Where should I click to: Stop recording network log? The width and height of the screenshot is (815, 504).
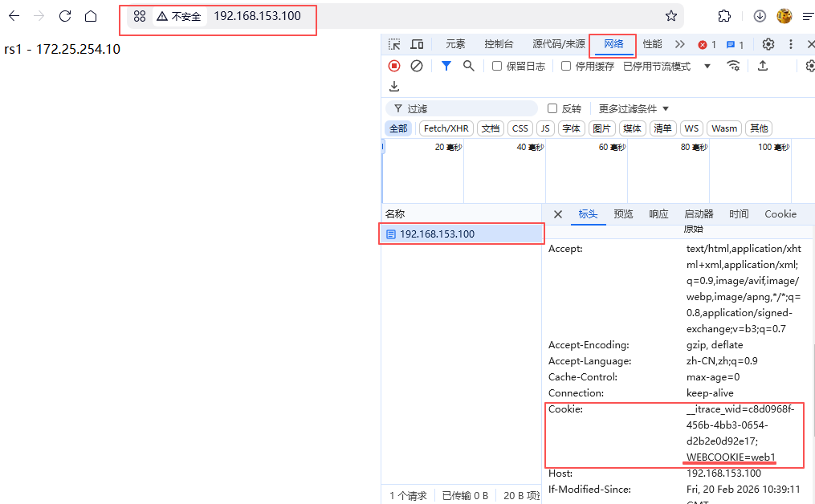click(x=394, y=66)
